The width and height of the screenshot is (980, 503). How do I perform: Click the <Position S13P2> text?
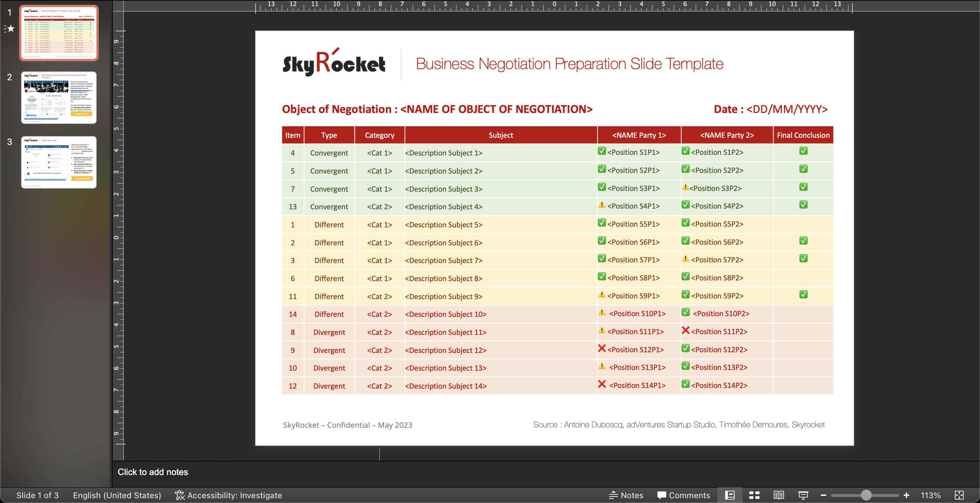[x=719, y=367]
